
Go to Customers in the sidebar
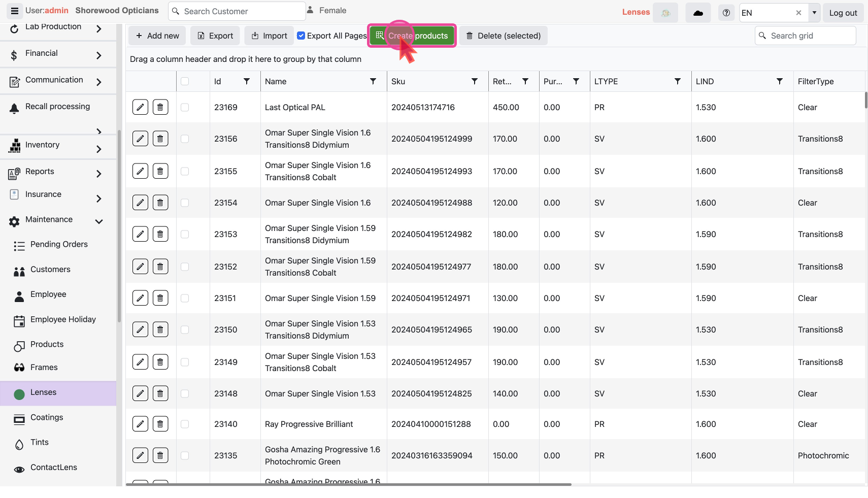click(50, 269)
